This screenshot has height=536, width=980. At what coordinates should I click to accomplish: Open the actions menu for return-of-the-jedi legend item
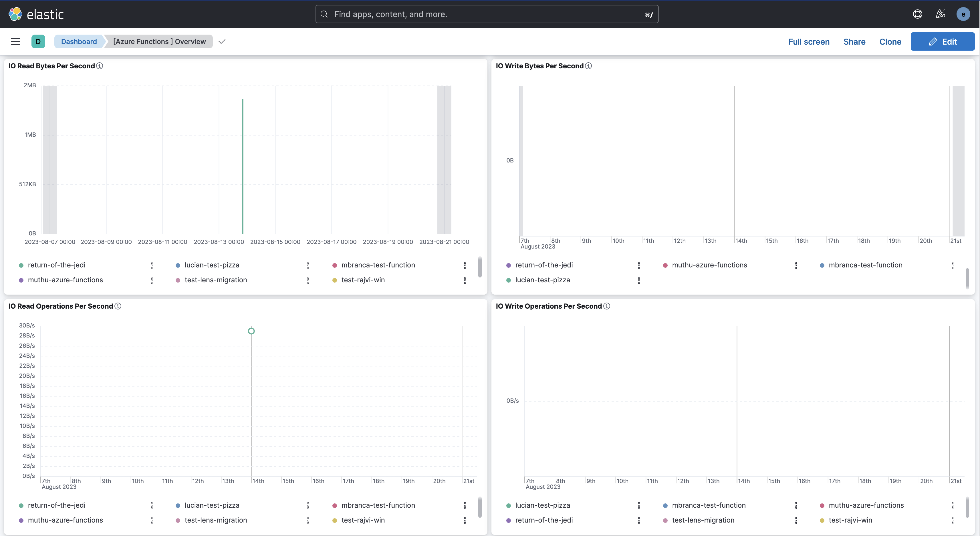pyautogui.click(x=151, y=265)
